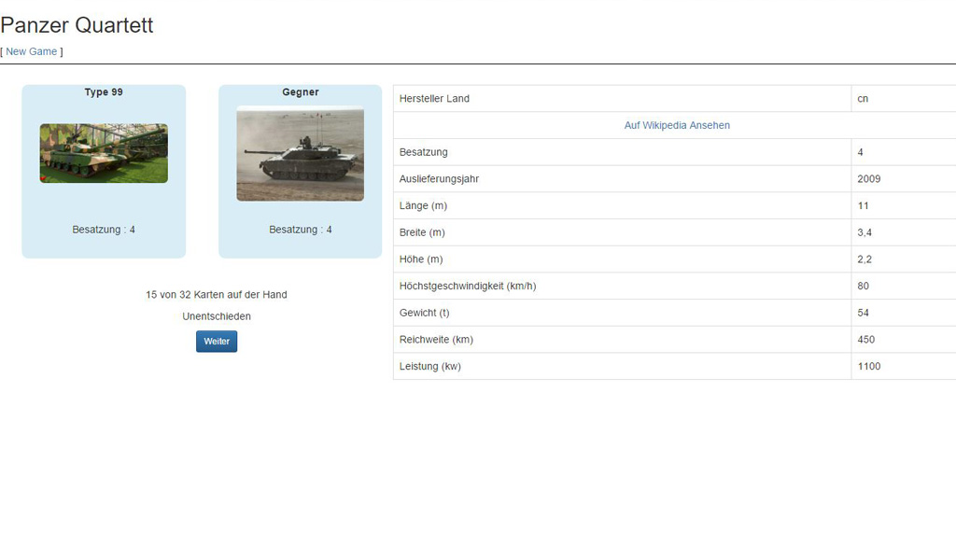Click the Panzer Quartett heading
The image size is (956, 560).
77,25
